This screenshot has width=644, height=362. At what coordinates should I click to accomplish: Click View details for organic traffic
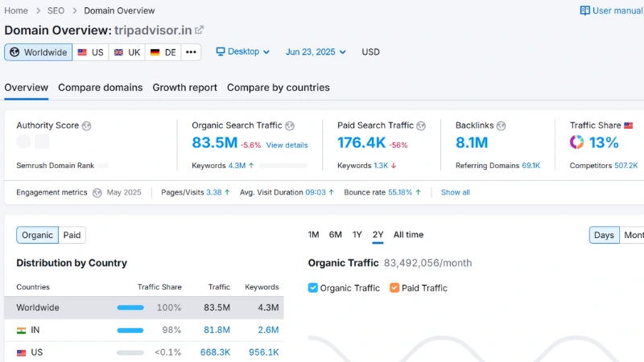tap(287, 146)
